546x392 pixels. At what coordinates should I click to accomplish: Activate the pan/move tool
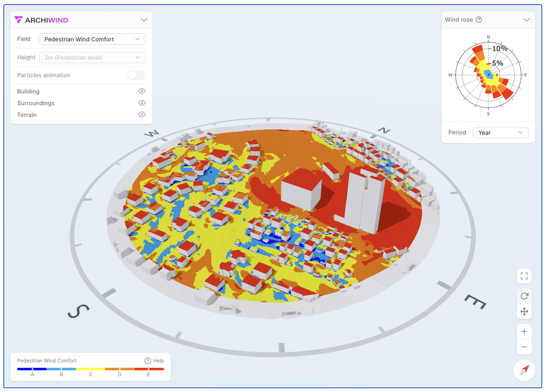coord(524,311)
